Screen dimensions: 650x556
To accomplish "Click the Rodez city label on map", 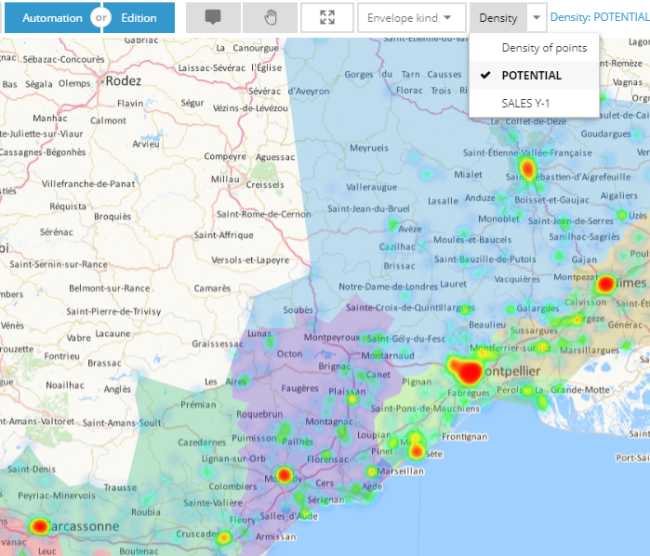I will tap(123, 83).
